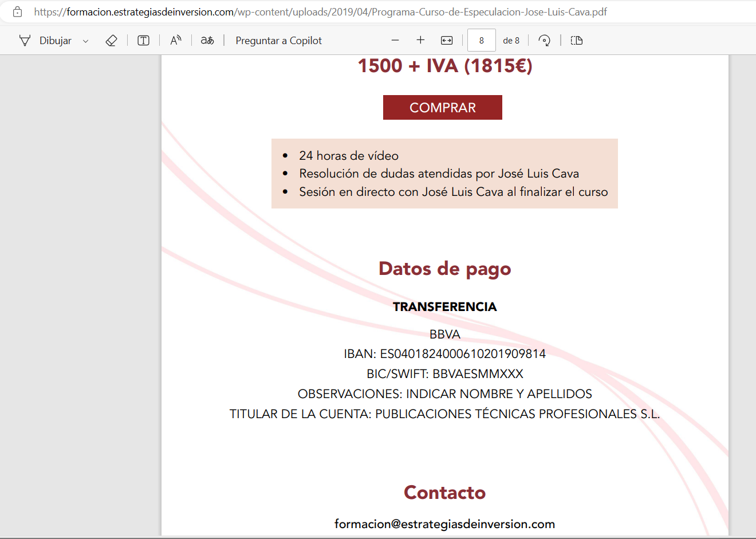Click the BIC/SWIFT: BBVAESMMXXX line
This screenshot has height=539, width=756.
point(445,374)
